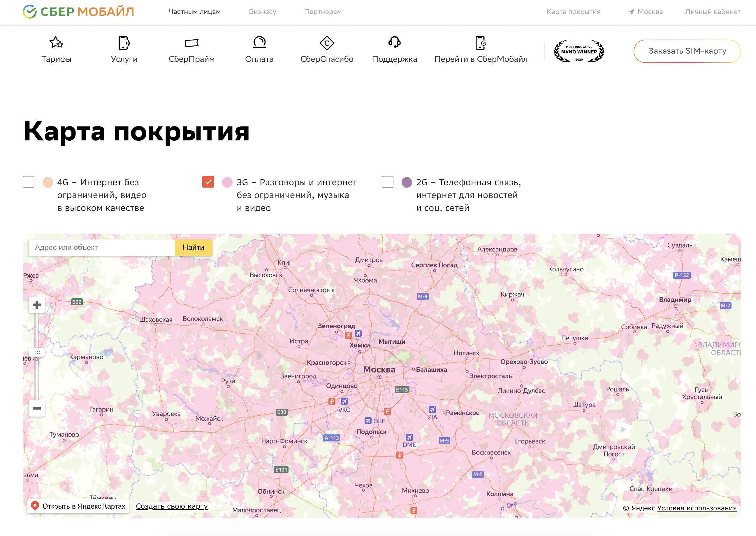This screenshot has height=536, width=756.
Task: Enable the 2G coverage checkbox
Action: click(x=388, y=182)
